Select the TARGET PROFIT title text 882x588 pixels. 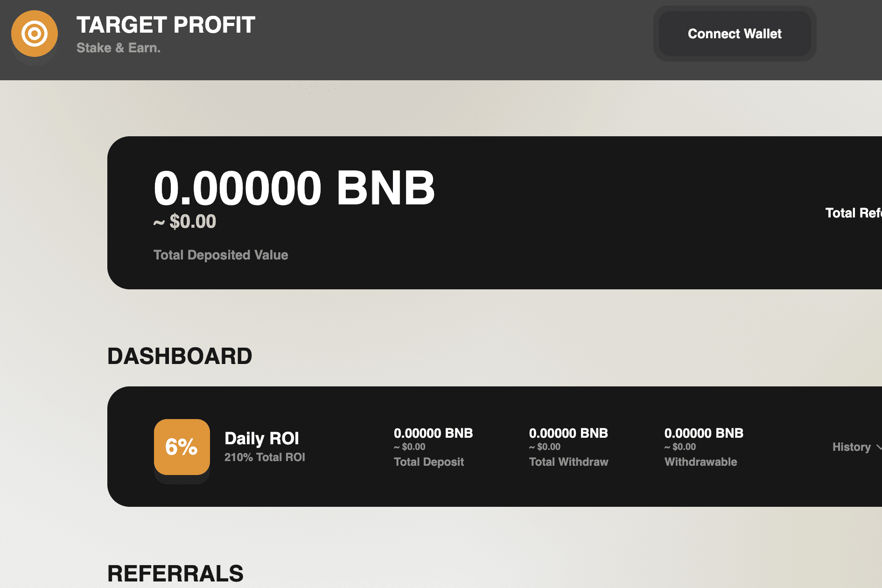[166, 26]
